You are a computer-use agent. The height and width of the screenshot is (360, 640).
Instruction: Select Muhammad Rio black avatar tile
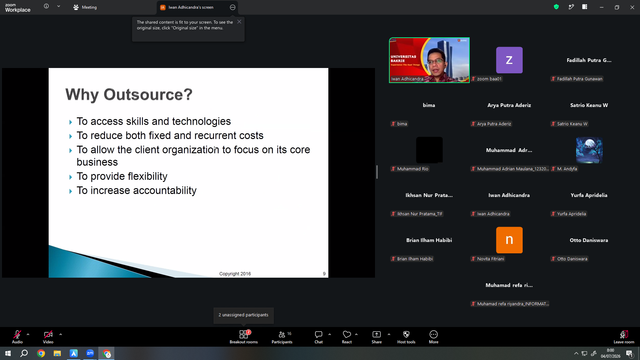point(429,150)
